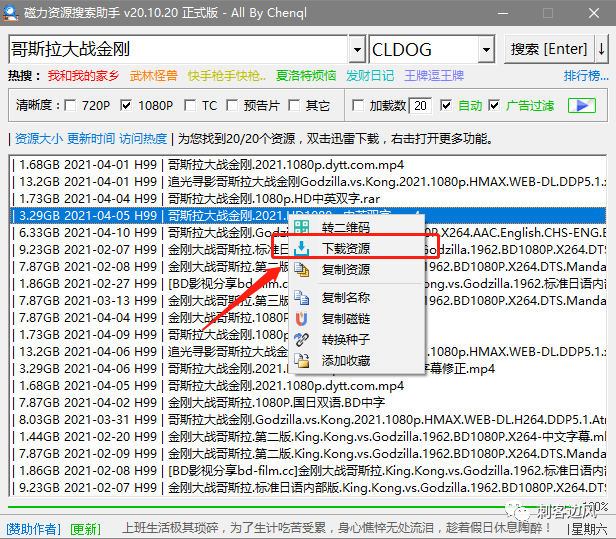The height and width of the screenshot is (539, 616).
Task: Toggle the 加载数 checkbox
Action: click(x=358, y=105)
